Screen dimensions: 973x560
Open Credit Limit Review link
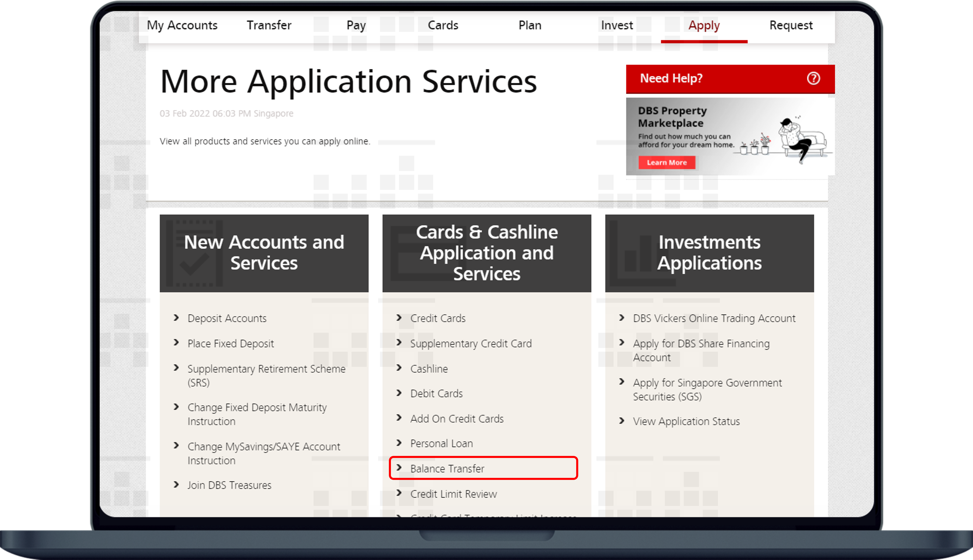pyautogui.click(x=453, y=494)
